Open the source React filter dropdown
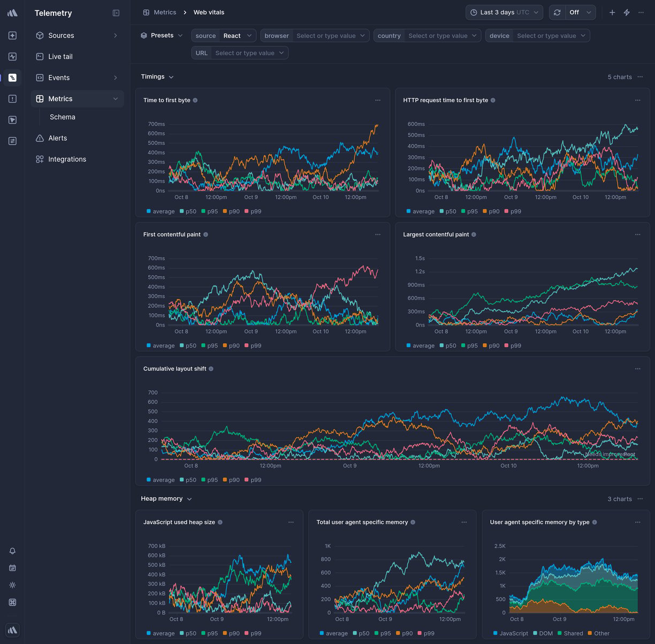 pos(224,36)
